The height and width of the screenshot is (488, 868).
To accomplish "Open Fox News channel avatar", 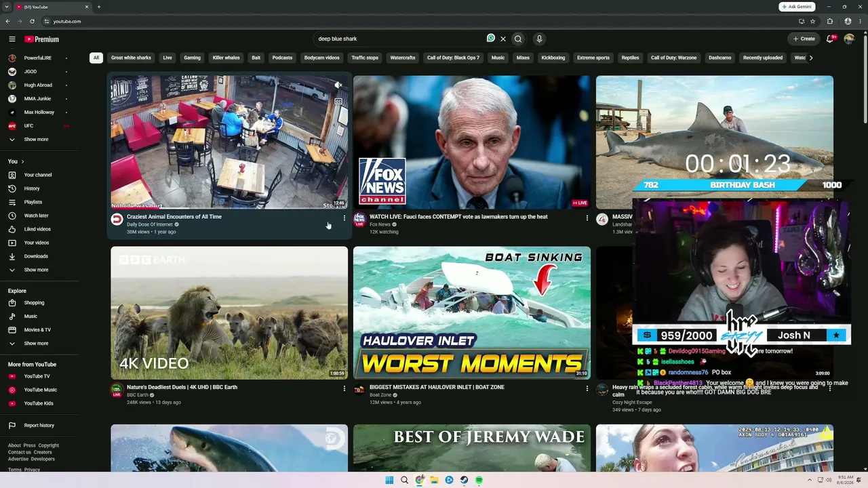I will 359,220.
